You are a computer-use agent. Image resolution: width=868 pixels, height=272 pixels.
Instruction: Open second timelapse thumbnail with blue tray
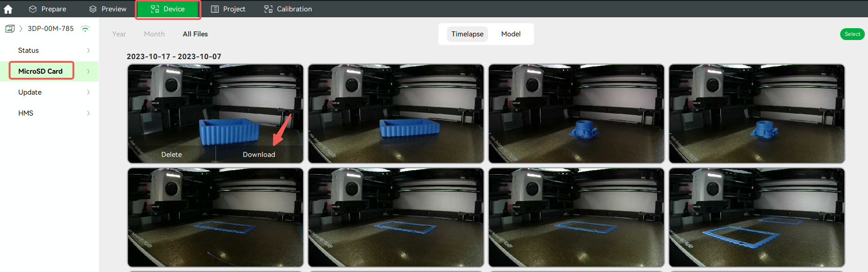click(396, 114)
